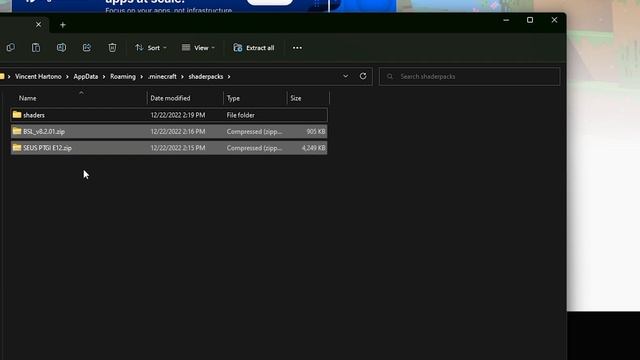The height and width of the screenshot is (360, 640).
Task: Click the Search shaderpacks field
Action: click(470, 76)
